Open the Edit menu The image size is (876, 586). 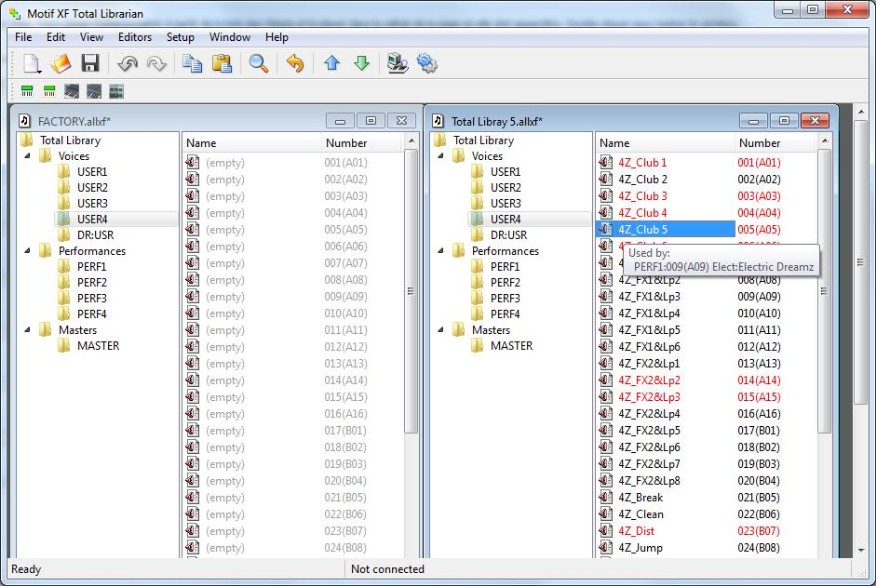coord(55,37)
